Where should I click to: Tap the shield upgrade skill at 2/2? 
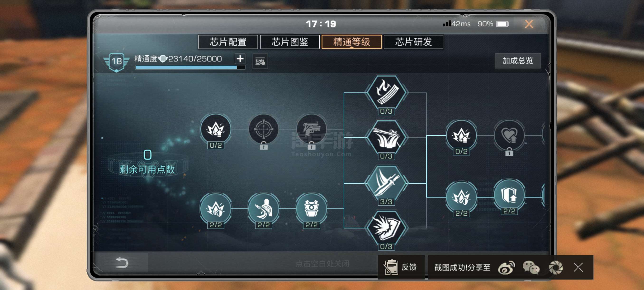pyautogui.click(x=509, y=194)
